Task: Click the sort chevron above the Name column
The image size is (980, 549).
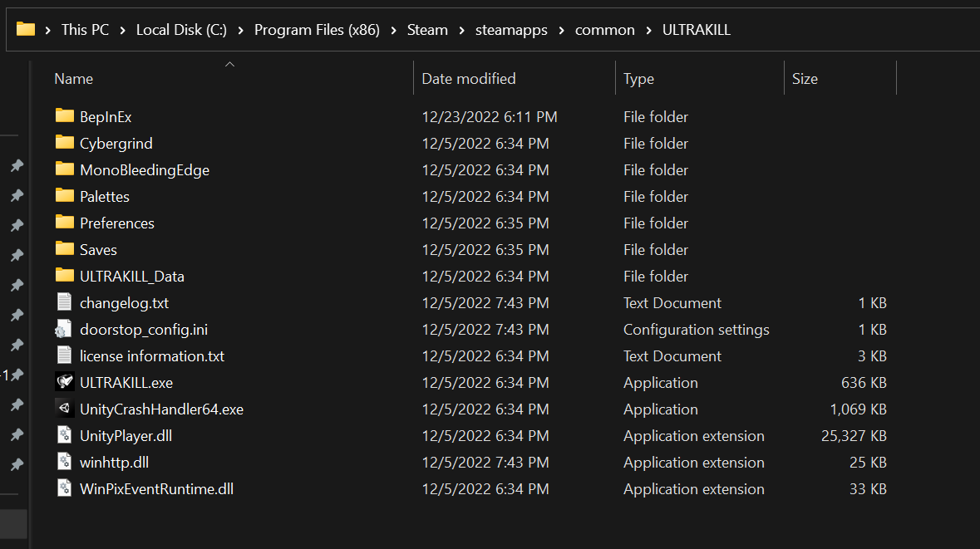Action: click(x=230, y=62)
